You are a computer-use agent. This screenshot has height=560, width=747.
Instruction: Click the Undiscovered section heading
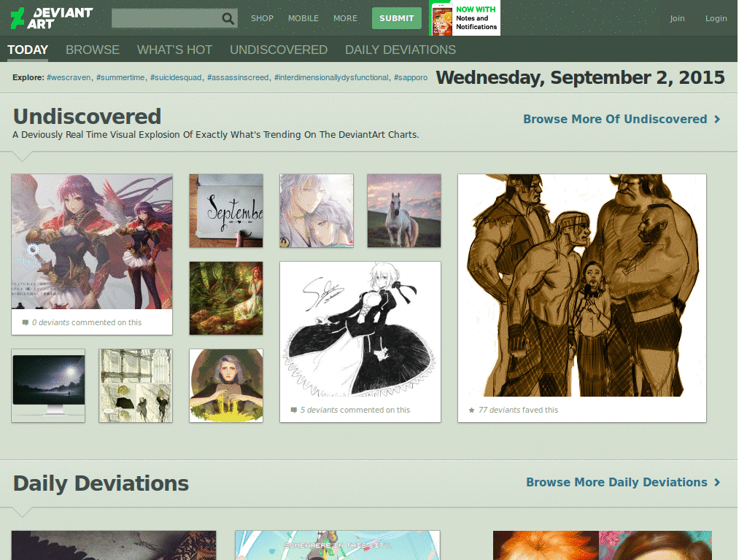coord(88,117)
